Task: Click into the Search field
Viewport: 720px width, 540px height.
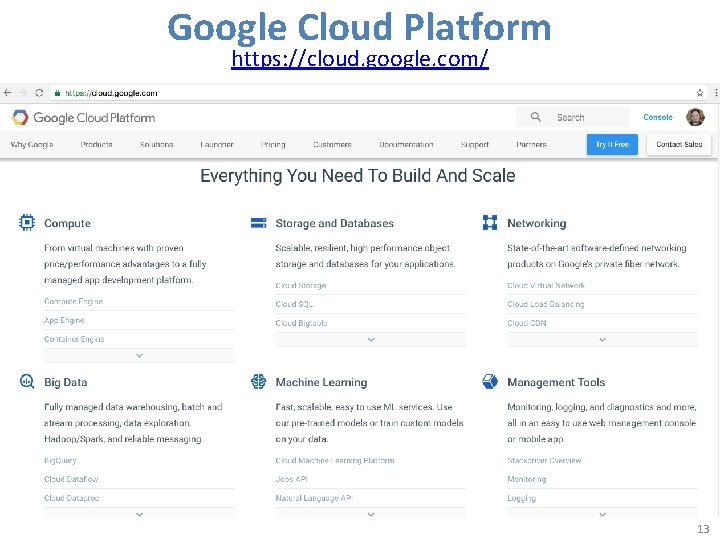Action: (x=573, y=117)
